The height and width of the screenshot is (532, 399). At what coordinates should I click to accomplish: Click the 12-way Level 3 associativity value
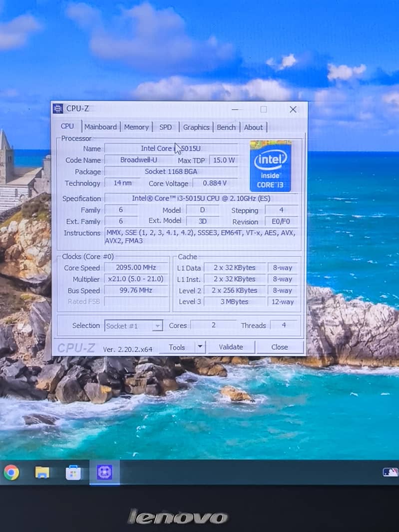pyautogui.click(x=283, y=301)
